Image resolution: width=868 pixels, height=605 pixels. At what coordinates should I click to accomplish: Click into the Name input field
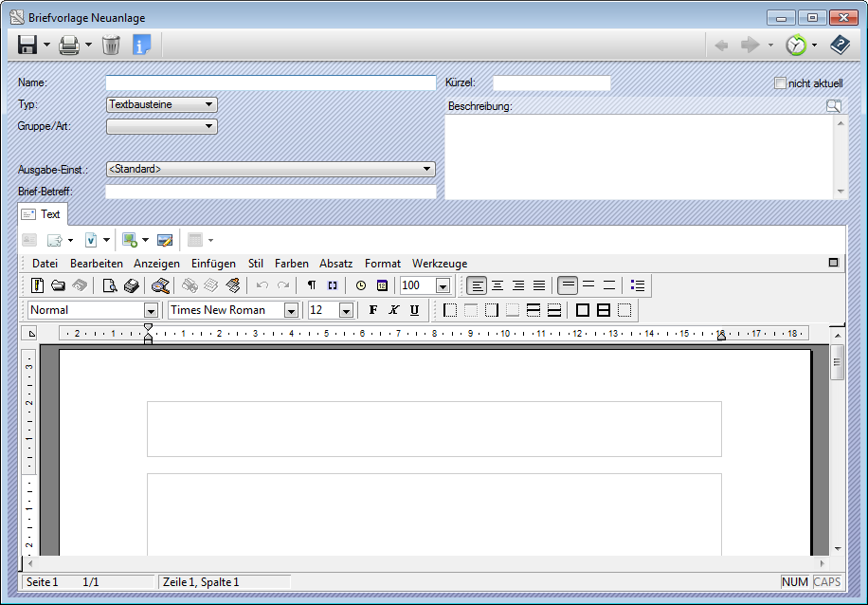270,83
